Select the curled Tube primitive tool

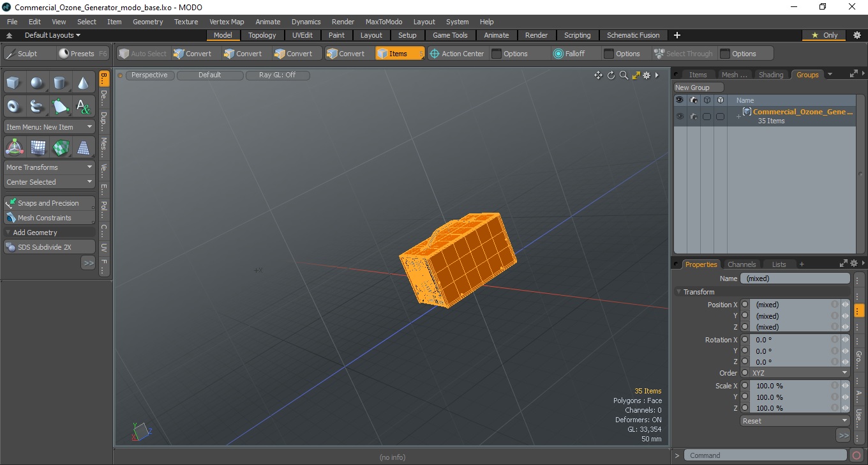[38, 106]
